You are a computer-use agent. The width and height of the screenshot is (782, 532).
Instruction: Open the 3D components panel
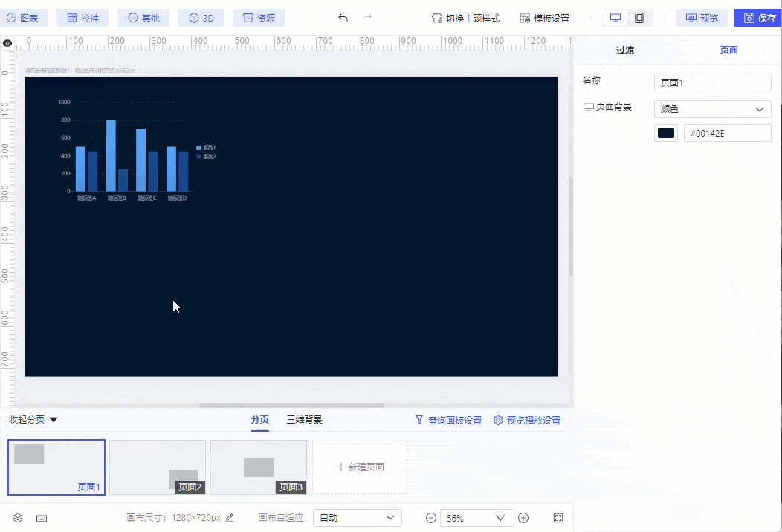point(201,17)
